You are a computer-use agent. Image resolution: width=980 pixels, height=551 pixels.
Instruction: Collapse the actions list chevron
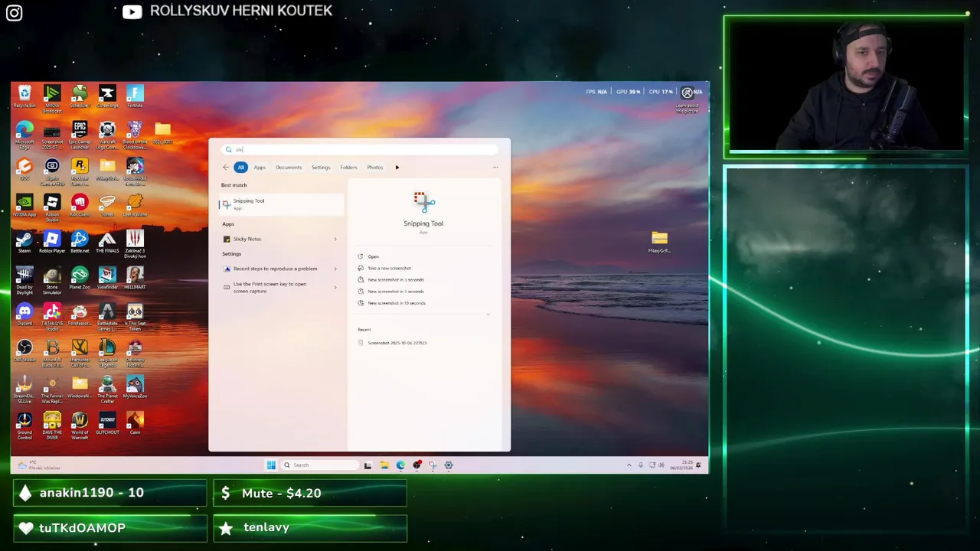coord(488,315)
